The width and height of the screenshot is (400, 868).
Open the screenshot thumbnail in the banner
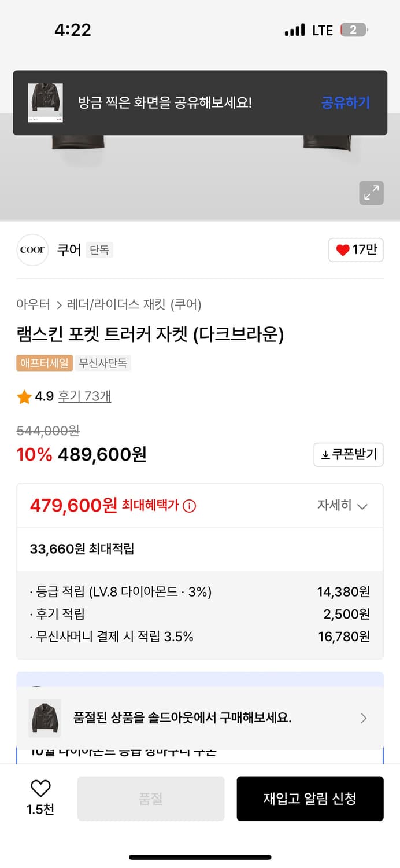(x=46, y=103)
